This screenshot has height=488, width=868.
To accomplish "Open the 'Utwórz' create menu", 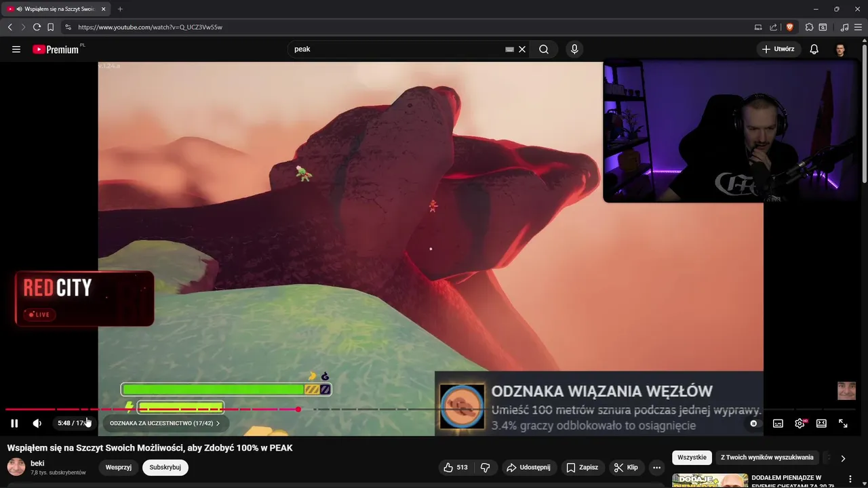I will [778, 49].
